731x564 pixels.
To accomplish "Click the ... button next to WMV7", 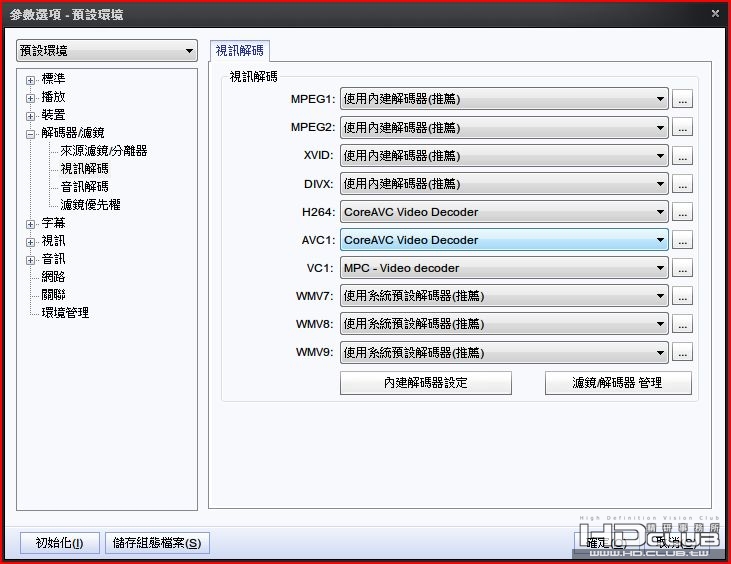I will click(x=682, y=296).
